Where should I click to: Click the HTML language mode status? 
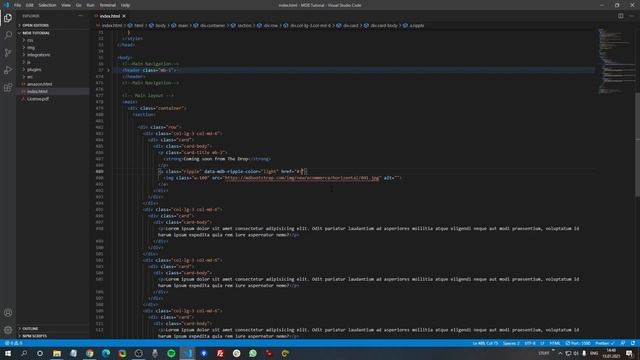(555, 343)
